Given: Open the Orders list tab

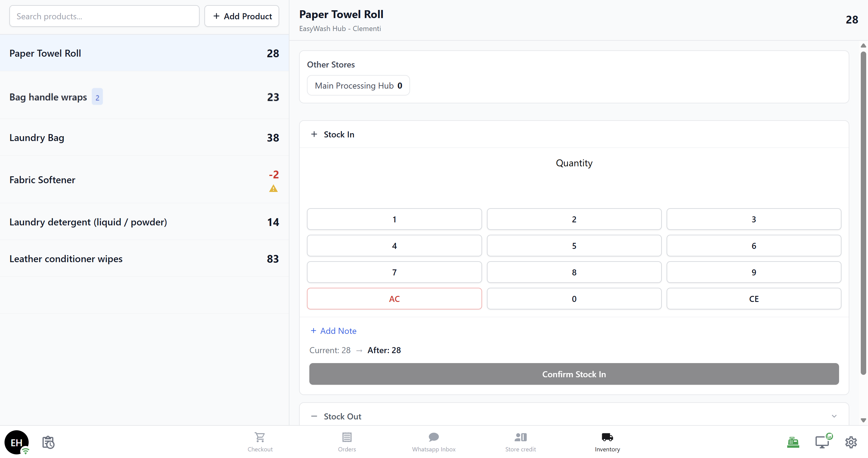Looking at the screenshot, I should coord(347,441).
